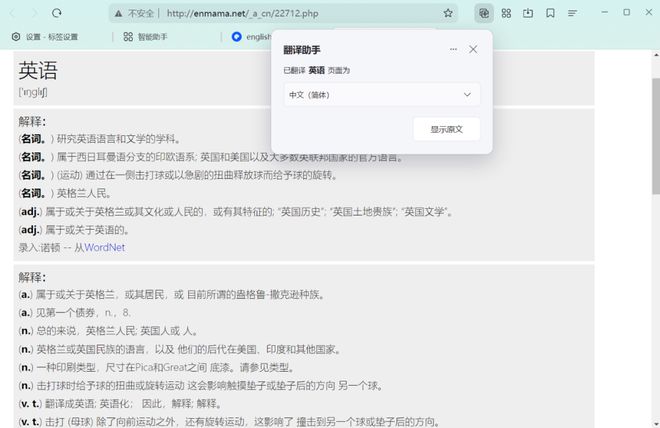The width and height of the screenshot is (660, 428).
Task: Reload the page with the refresh icon
Action: (x=57, y=13)
